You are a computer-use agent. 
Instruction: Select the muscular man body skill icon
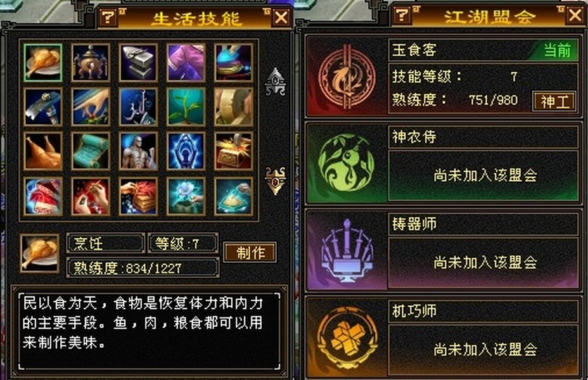point(138,151)
